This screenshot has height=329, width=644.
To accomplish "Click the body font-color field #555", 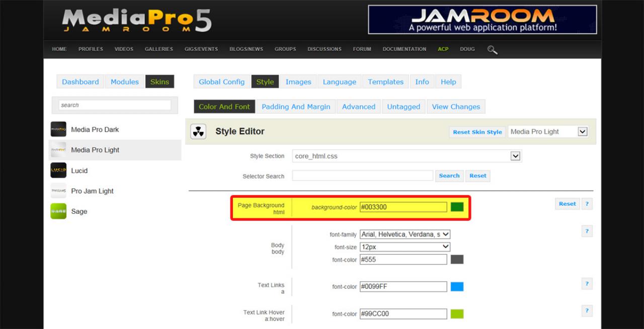I will [x=404, y=260].
